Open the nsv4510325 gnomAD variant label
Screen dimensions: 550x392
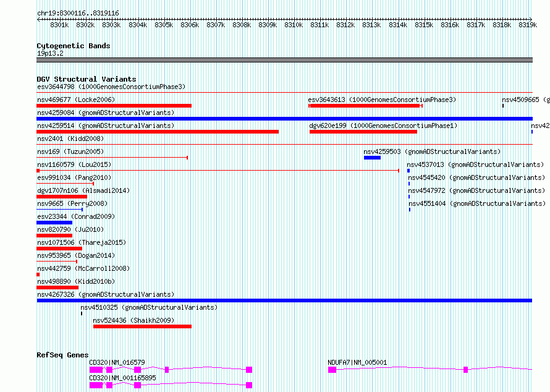point(149,307)
